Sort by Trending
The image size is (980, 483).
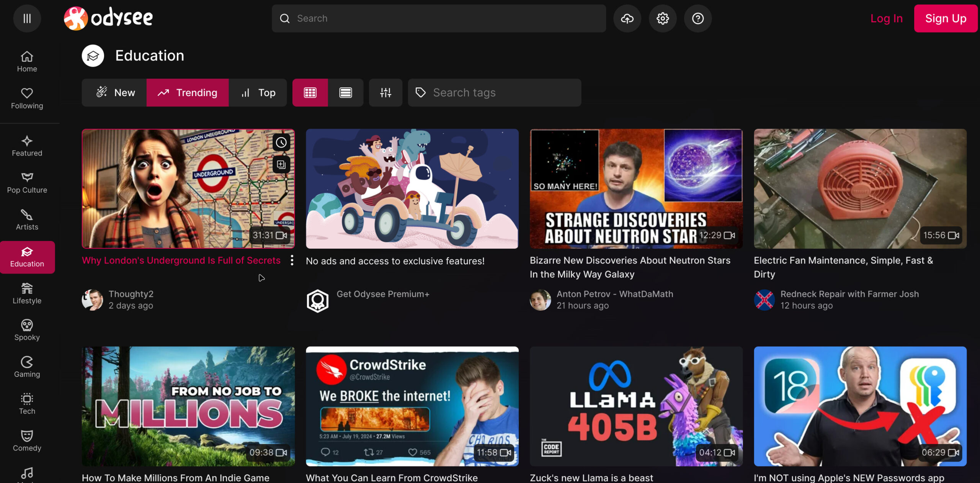pyautogui.click(x=188, y=93)
